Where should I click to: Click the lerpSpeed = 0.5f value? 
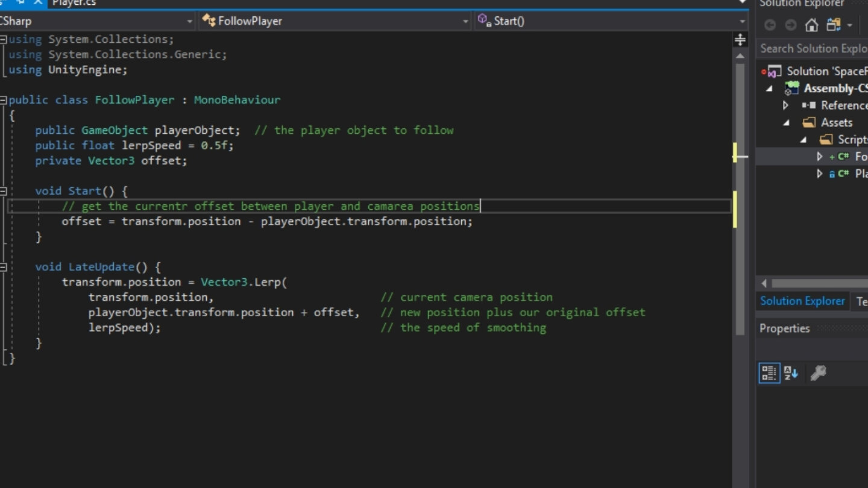tap(177, 145)
